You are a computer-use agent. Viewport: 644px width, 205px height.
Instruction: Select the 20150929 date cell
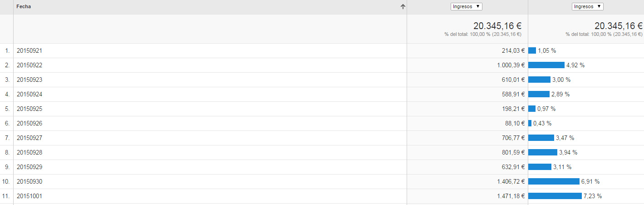[x=29, y=167]
